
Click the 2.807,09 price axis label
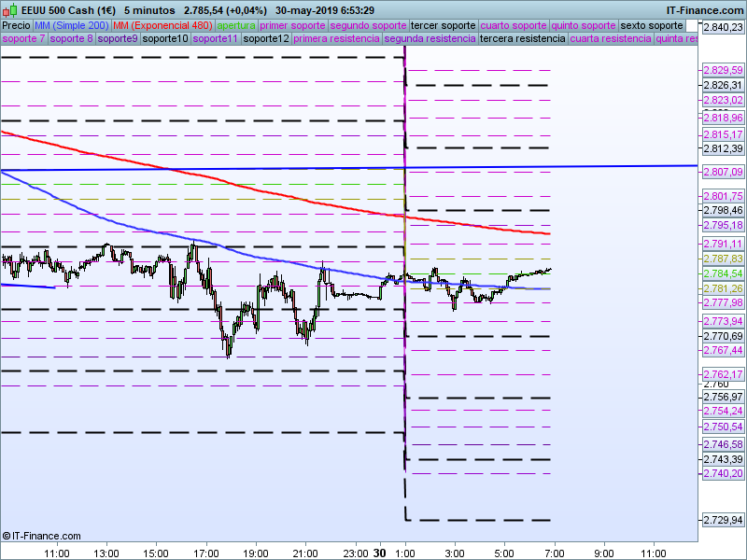723,172
